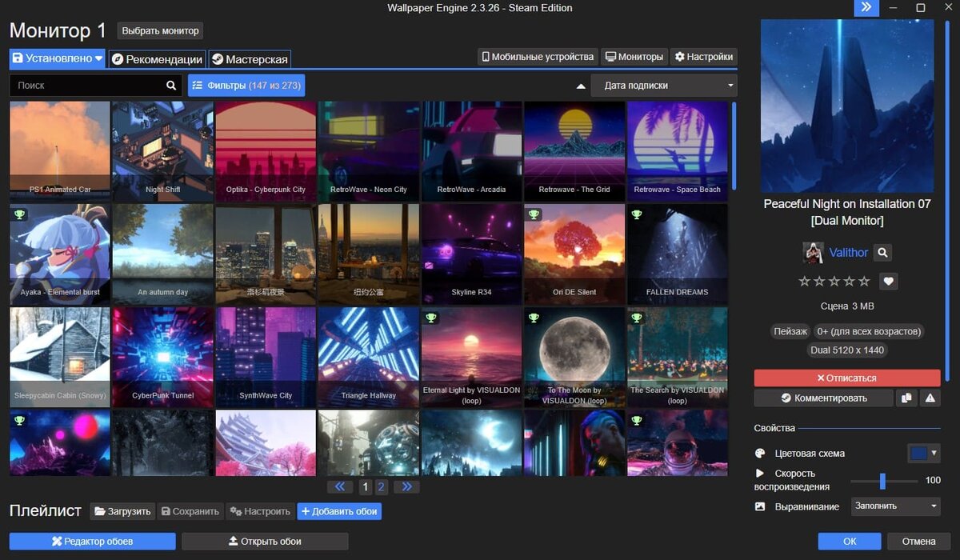This screenshot has height=560, width=960.
Task: Rate the wallpaper with the fifth star
Action: 864,282
